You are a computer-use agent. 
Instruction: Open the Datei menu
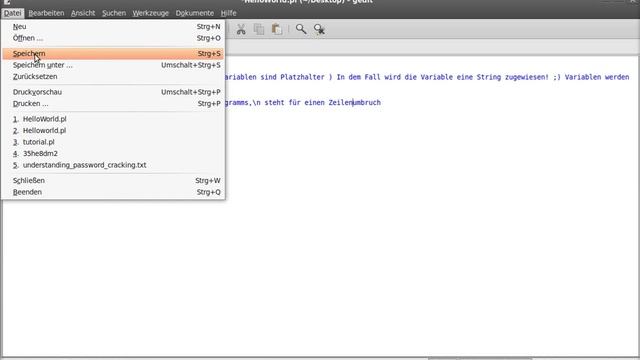click(13, 13)
